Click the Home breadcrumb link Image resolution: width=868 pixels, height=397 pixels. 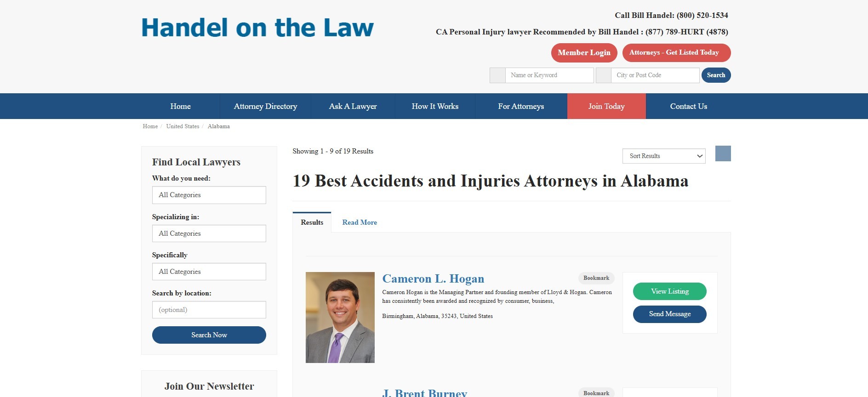(x=150, y=126)
